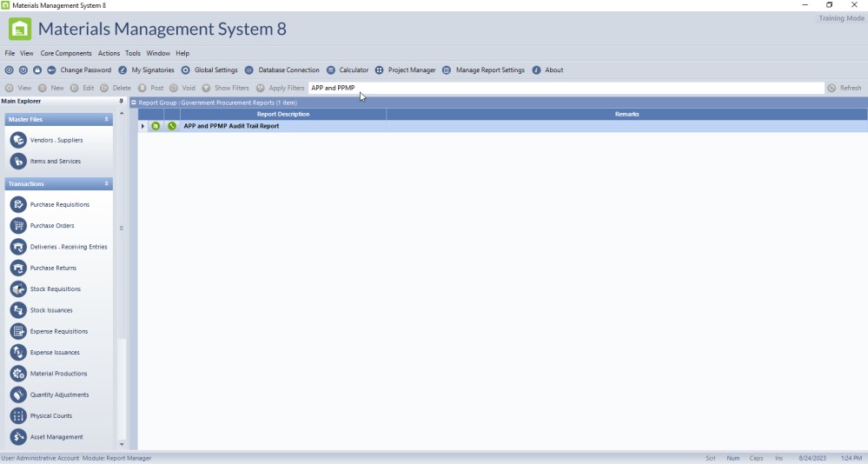
Task: Open Items and Services icon
Action: click(x=18, y=162)
